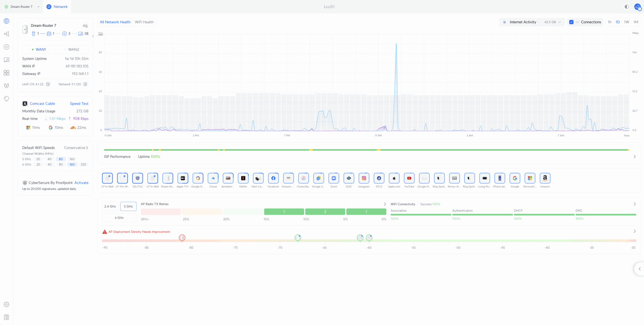Click the red AP marker near -80

click(x=182, y=238)
